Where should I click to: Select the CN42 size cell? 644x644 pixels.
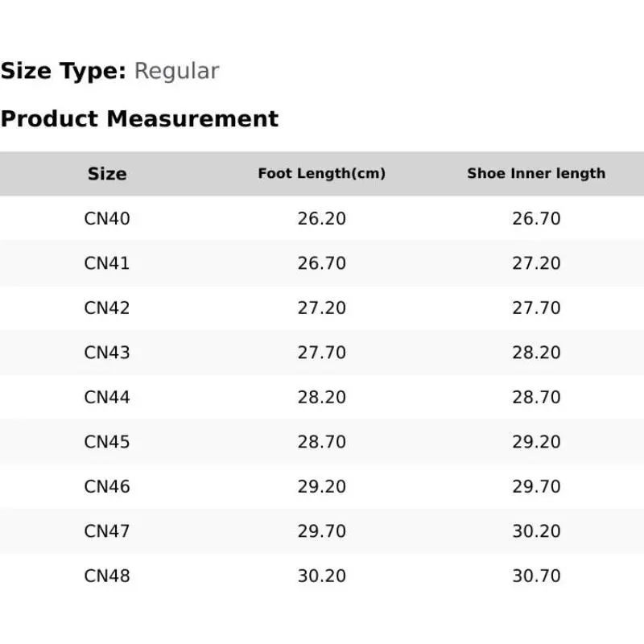click(107, 308)
